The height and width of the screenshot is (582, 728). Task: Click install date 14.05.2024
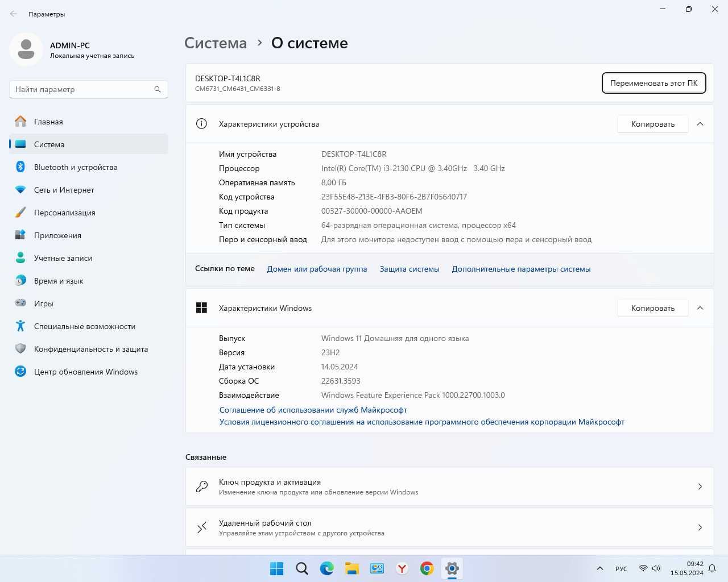[340, 367]
